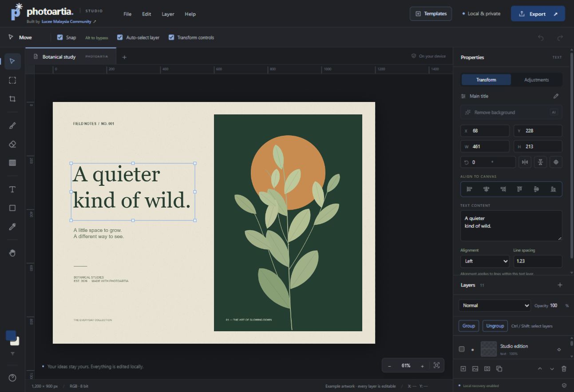Screen dimensions: 574x392
Task: Open the Layer menu
Action: coord(168,14)
